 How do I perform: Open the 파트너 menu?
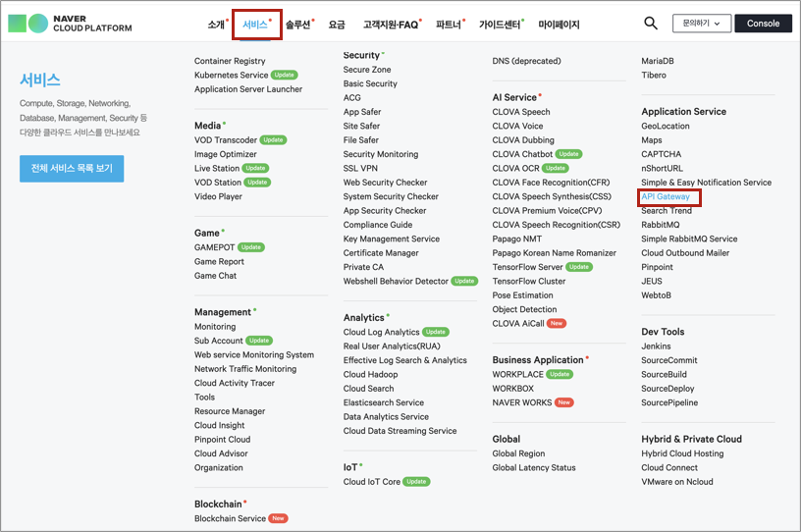click(x=449, y=25)
